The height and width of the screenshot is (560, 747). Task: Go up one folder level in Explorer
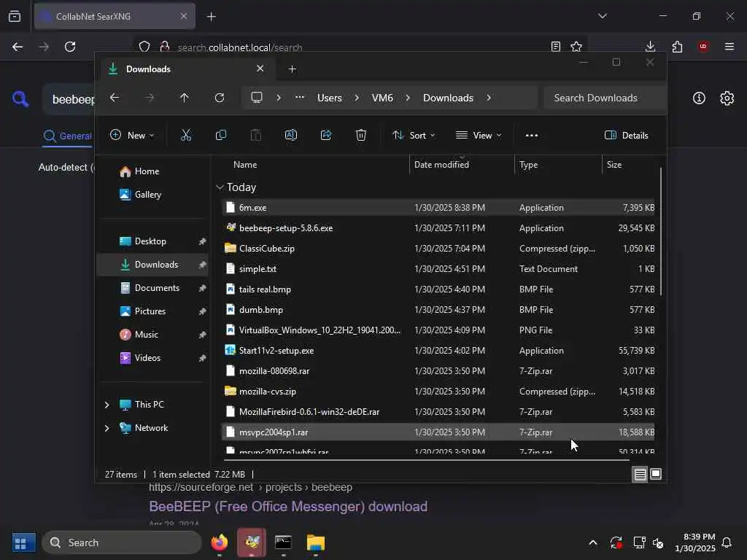[x=185, y=98]
